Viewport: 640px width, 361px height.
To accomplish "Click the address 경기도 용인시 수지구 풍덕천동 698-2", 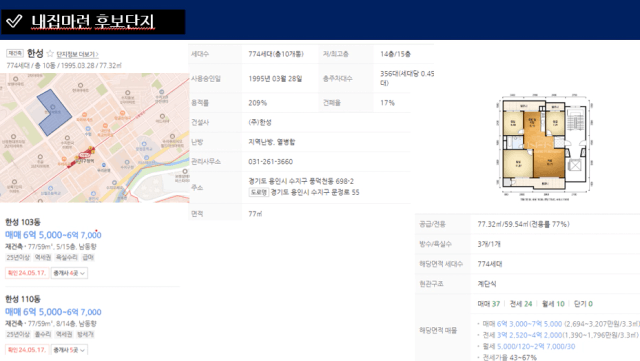I will [301, 181].
